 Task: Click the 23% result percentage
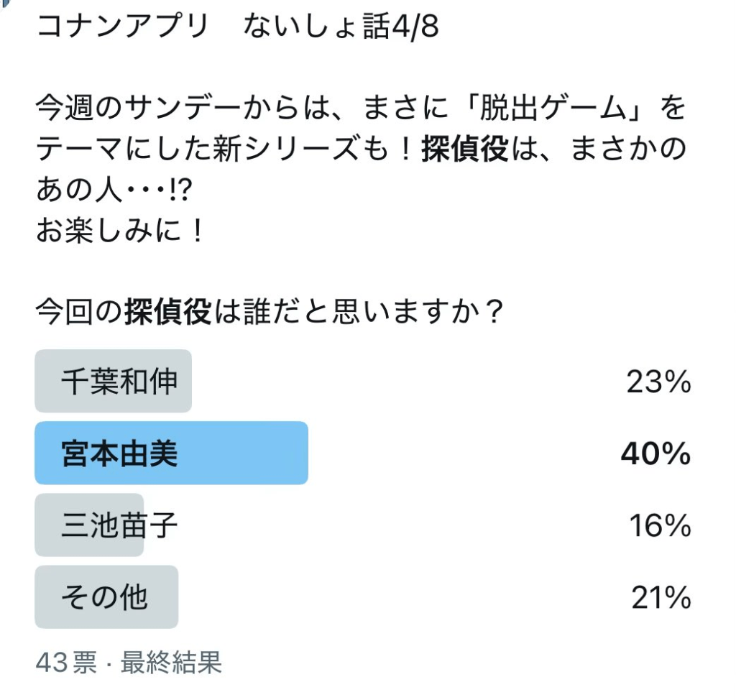658,382
